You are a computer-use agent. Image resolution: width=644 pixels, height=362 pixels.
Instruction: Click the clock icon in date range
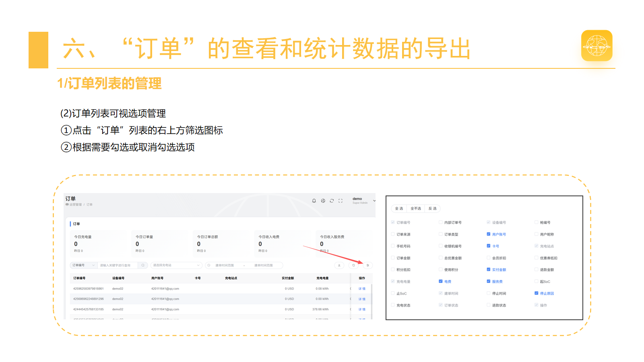click(209, 265)
